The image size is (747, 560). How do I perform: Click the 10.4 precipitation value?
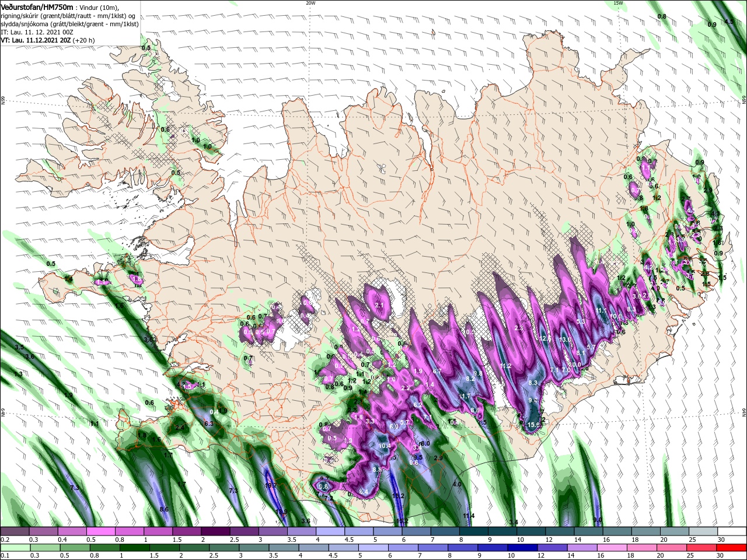point(385,446)
